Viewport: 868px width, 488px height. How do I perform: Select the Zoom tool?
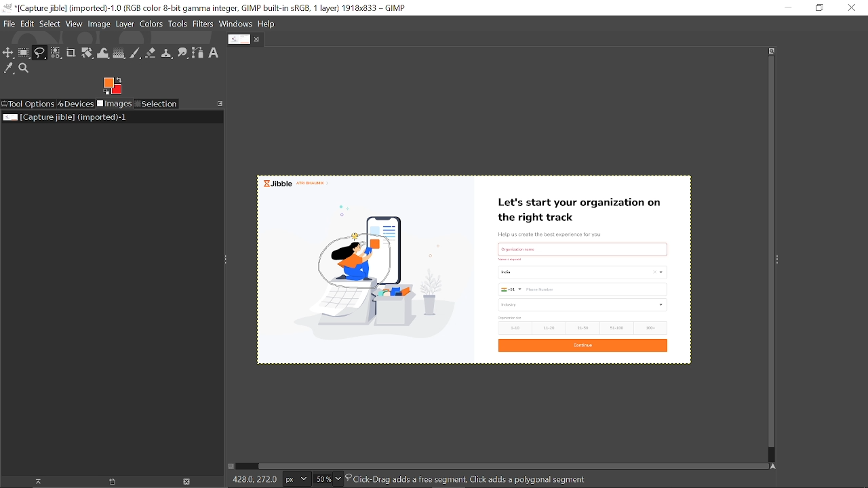coord(24,69)
